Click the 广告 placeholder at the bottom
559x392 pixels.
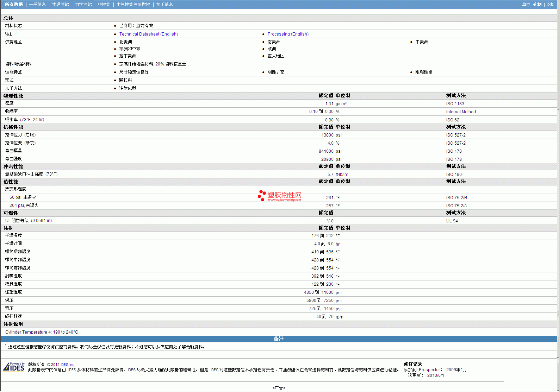[x=279, y=388]
